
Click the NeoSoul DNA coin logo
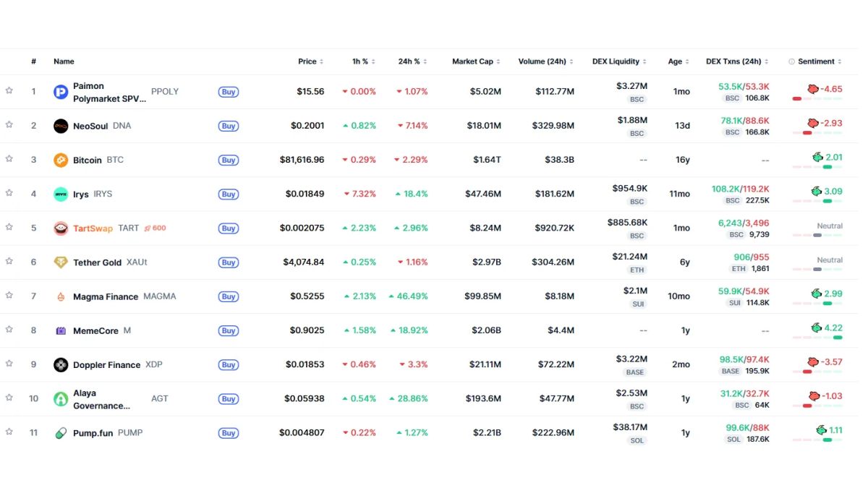pos(61,126)
